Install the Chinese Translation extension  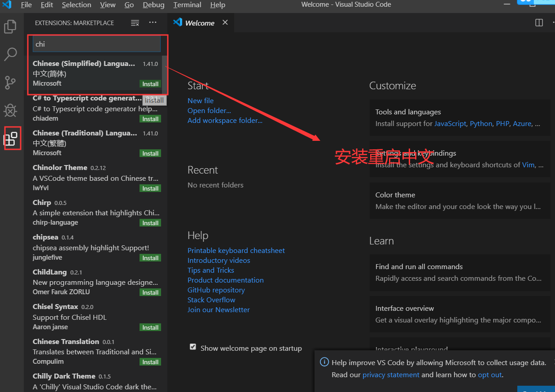150,362
